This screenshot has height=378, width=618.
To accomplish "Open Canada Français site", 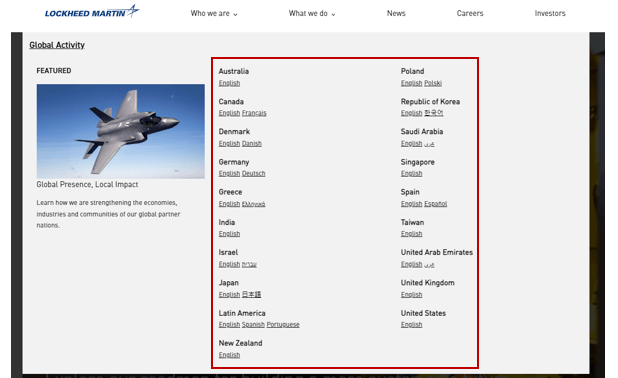I will pos(254,113).
